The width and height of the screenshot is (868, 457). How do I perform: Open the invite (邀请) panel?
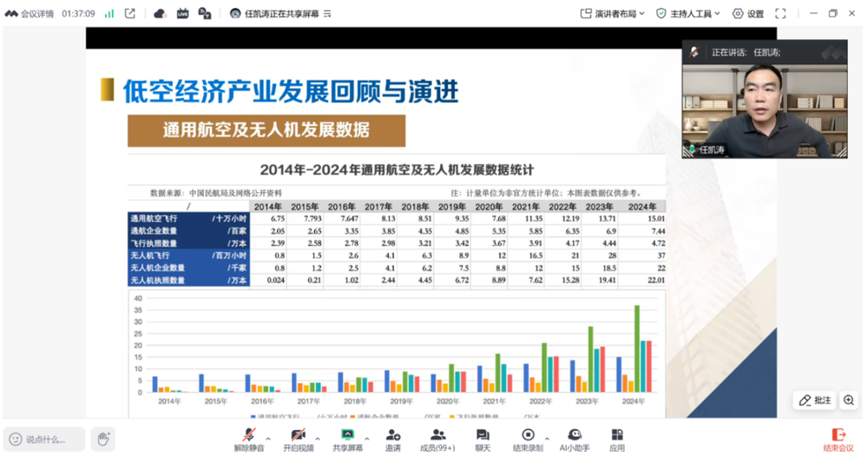(393, 435)
